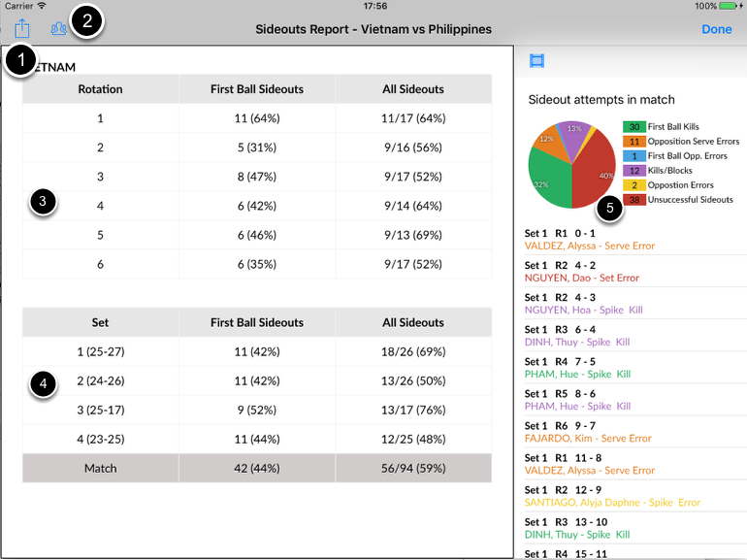Select the Set 3 (25-17) row

pos(257,410)
